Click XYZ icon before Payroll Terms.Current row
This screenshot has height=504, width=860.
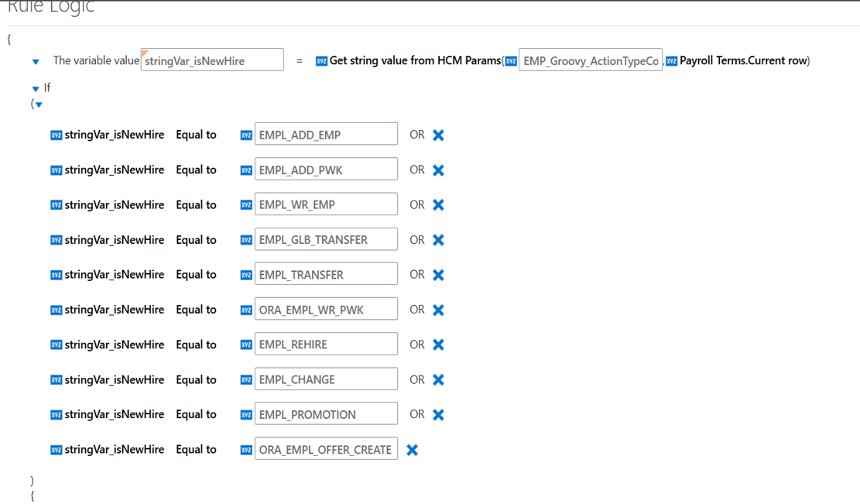tap(671, 61)
